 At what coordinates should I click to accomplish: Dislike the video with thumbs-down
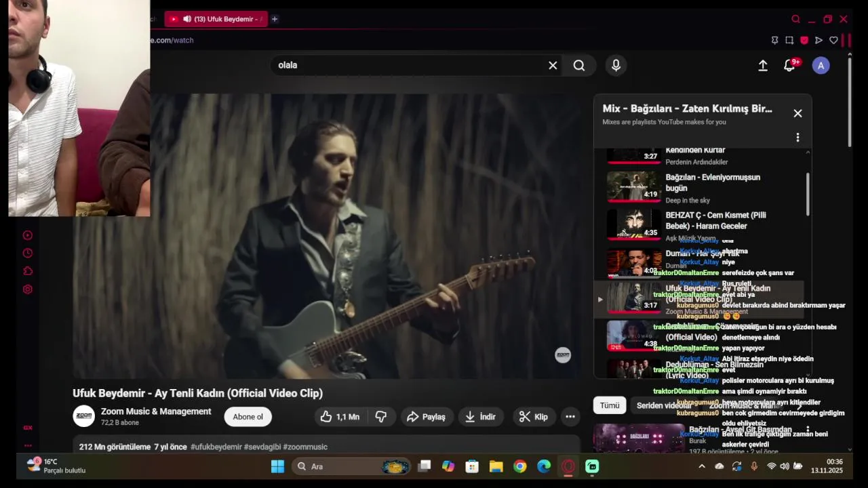(x=381, y=417)
